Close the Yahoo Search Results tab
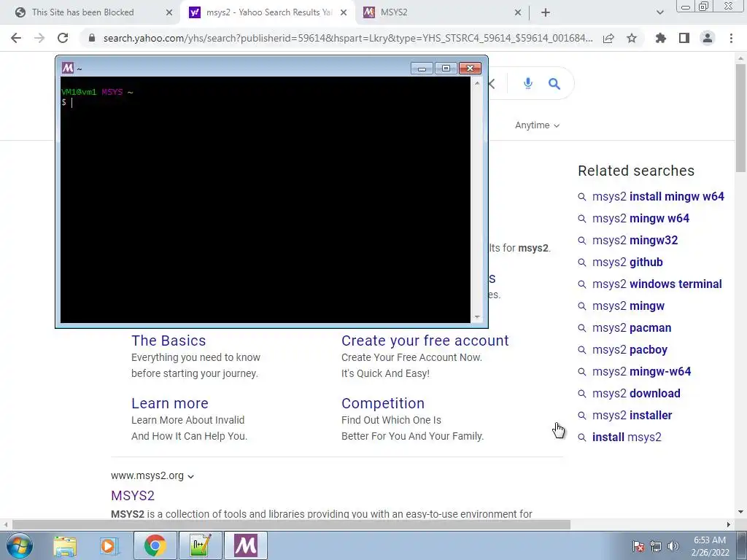This screenshot has height=560, width=747. (344, 12)
